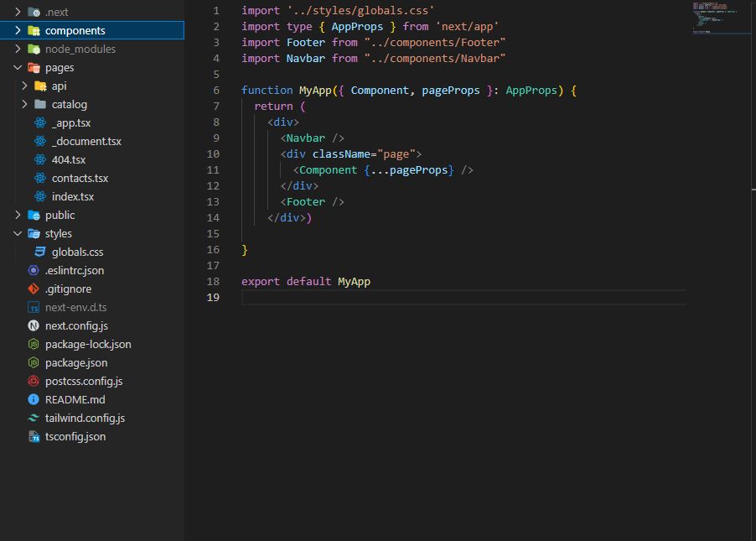Image resolution: width=756 pixels, height=541 pixels.
Task: Open contacts.tsx in the explorer
Action: point(80,178)
